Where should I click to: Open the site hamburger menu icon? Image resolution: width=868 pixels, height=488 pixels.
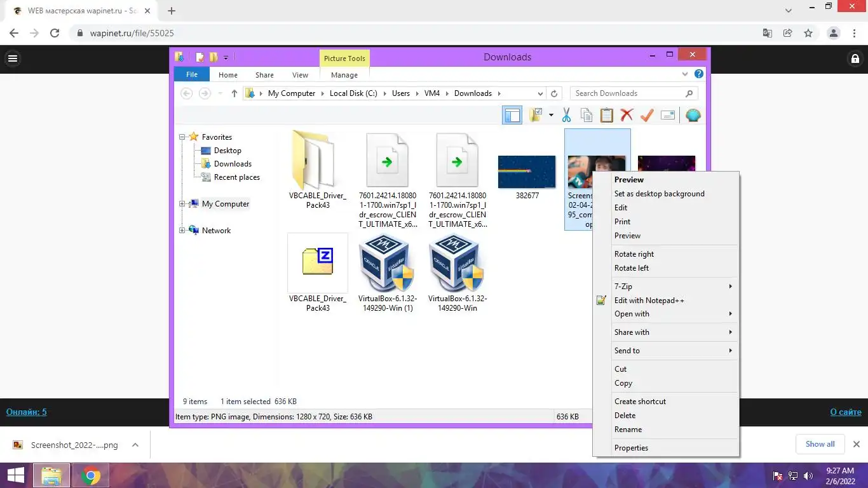(13, 59)
